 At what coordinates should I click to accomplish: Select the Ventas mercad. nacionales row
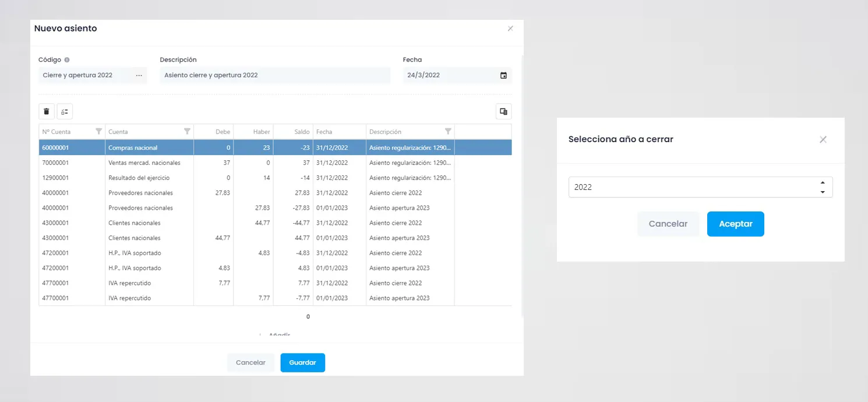275,163
